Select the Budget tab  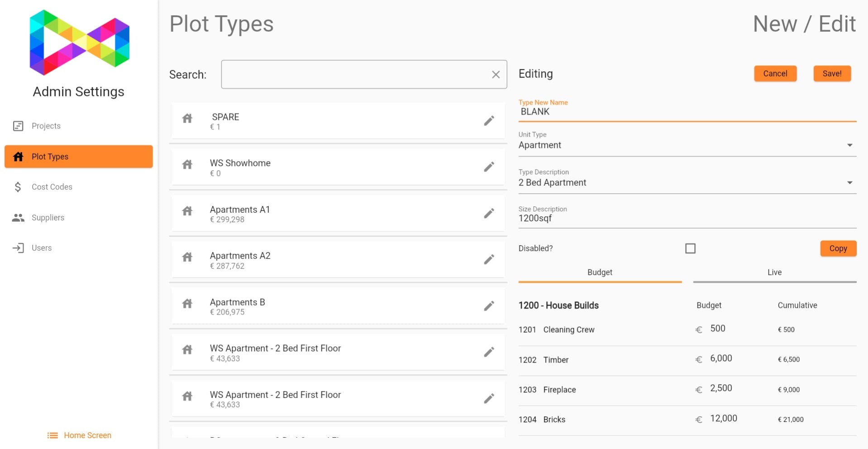600,272
